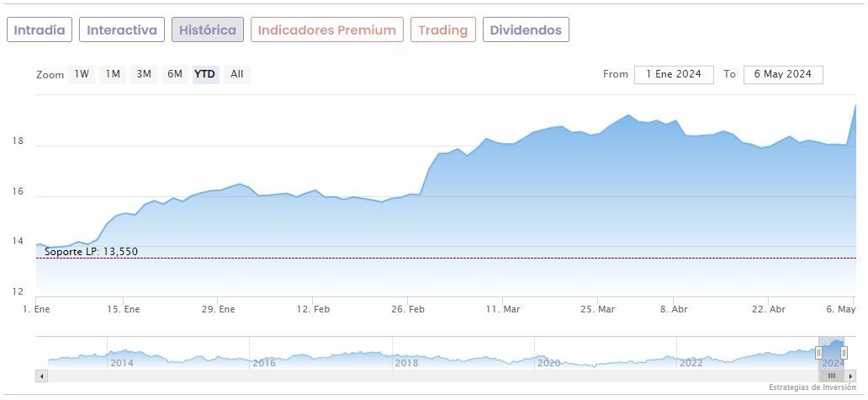Click the From date field
Image resolution: width=868 pixels, height=400 pixels.
coord(673,74)
